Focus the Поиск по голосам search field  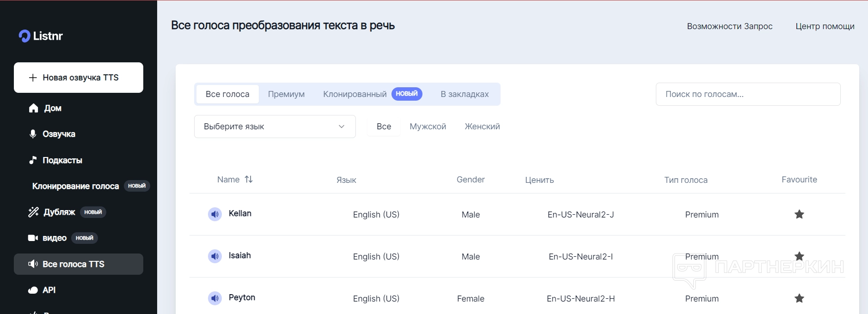click(x=748, y=94)
